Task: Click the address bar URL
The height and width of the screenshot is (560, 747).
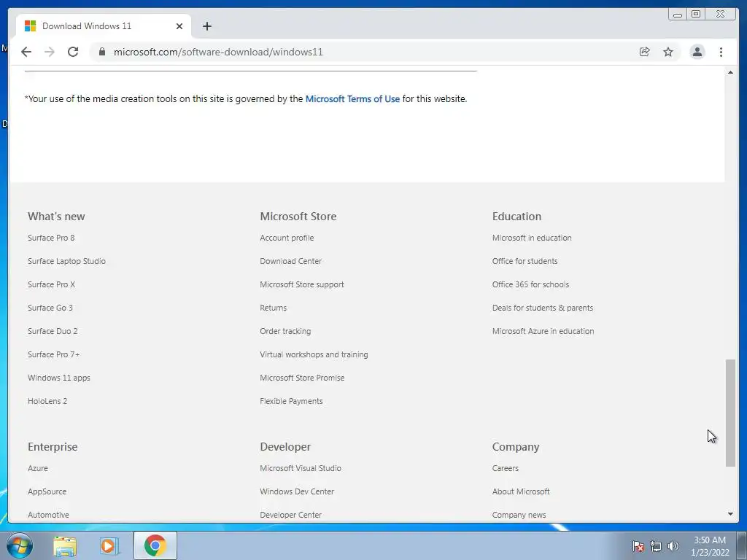Action: click(218, 52)
